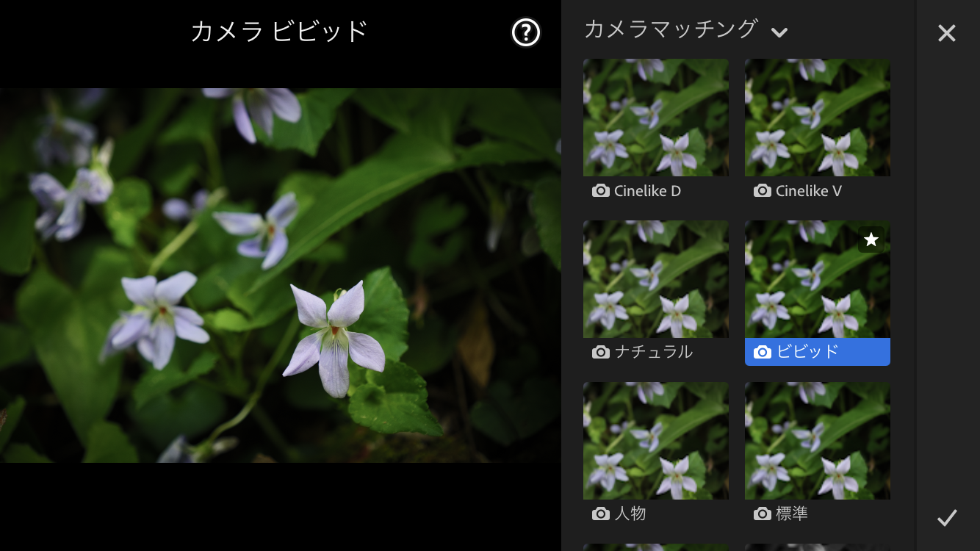Click camera icon beside Cinelike V

[x=762, y=191]
